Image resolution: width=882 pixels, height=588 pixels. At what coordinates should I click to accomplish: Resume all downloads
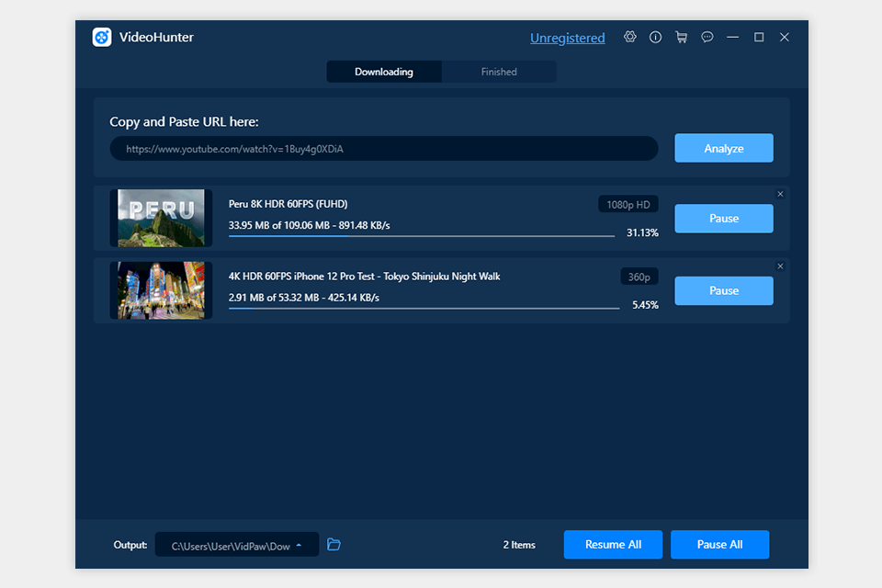613,544
